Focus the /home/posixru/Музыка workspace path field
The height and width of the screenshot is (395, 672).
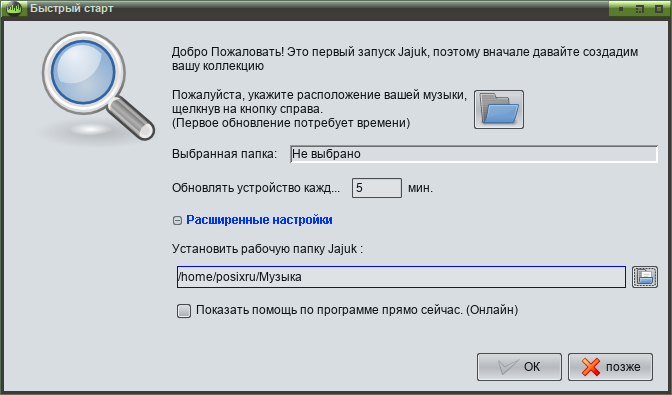pos(401,277)
